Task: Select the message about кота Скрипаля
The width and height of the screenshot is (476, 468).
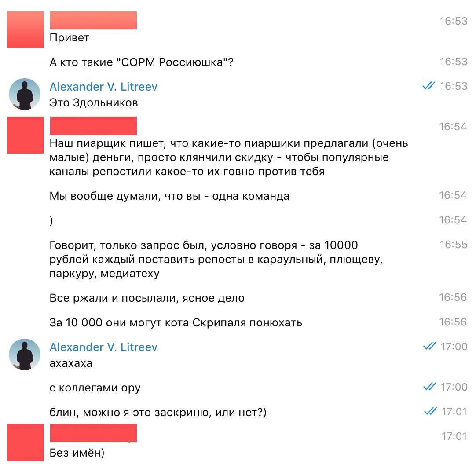Action: coord(176,322)
